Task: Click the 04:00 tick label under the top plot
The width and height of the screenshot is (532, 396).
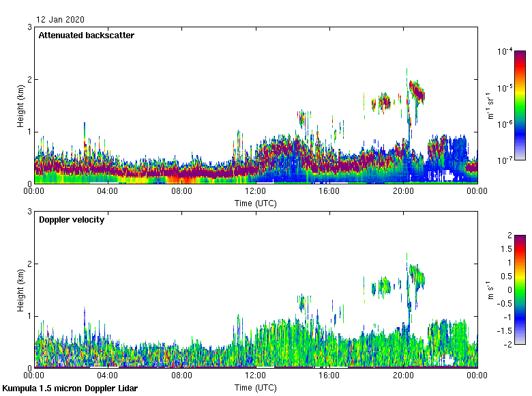Action: (108, 192)
